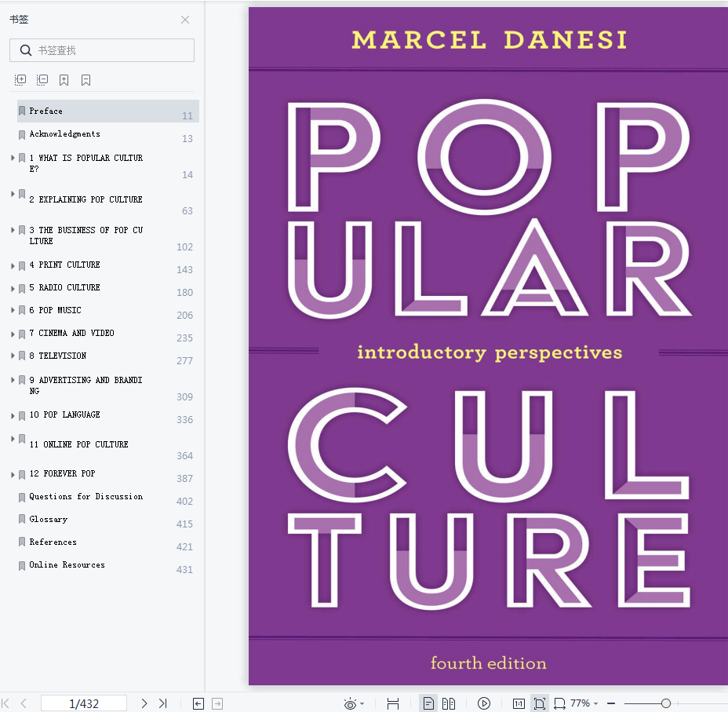Viewport: 728px width, 712px height.
Task: Set actual size 1:1 zoom
Action: click(519, 703)
